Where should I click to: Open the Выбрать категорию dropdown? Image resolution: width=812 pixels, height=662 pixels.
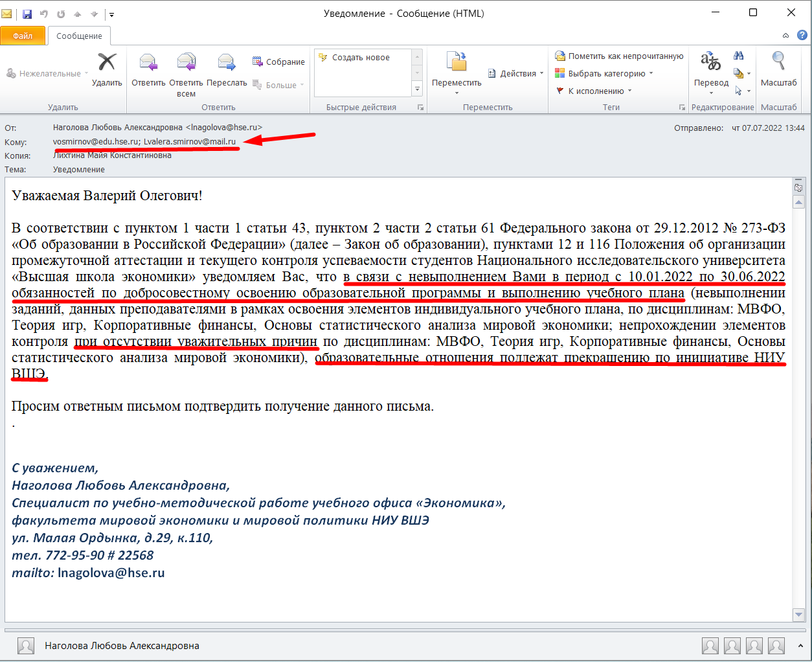pyautogui.click(x=604, y=73)
